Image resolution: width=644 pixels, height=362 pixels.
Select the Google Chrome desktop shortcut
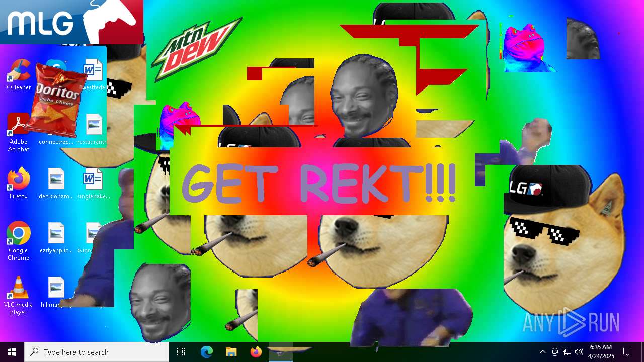(x=19, y=241)
